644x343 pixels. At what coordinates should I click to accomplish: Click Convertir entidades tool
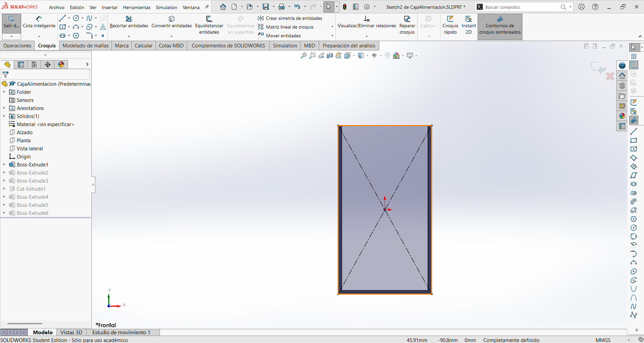(172, 22)
